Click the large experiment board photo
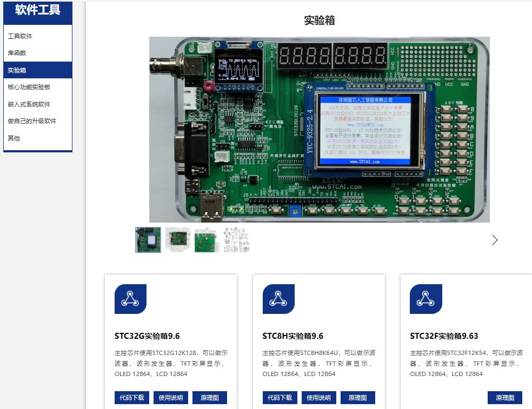 [320, 130]
